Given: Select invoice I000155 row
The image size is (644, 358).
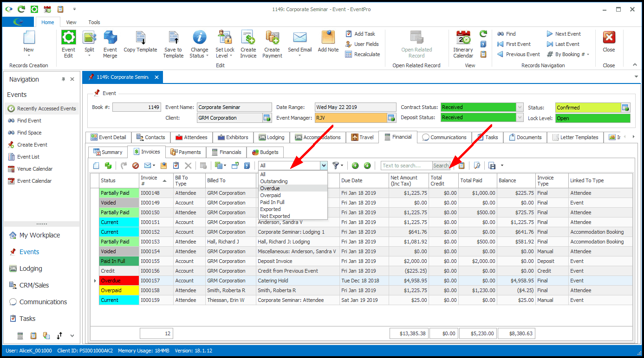Looking at the screenshot, I should tap(365, 261).
